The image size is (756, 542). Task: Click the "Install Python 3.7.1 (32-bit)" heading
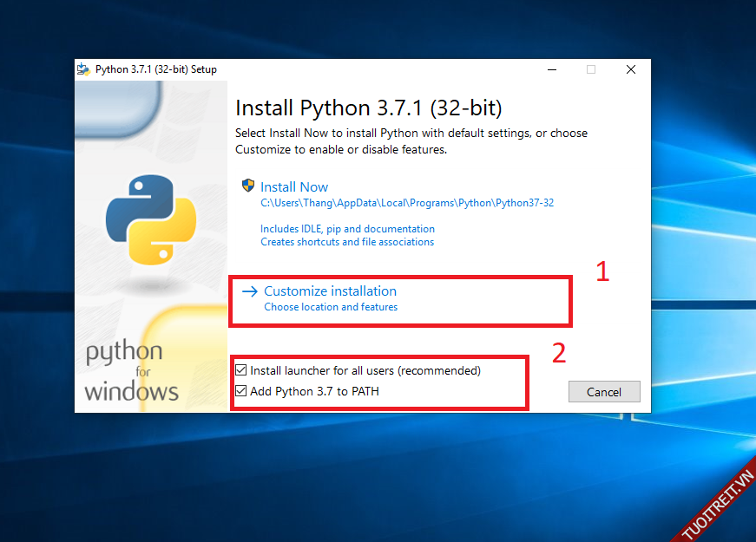pos(369,108)
